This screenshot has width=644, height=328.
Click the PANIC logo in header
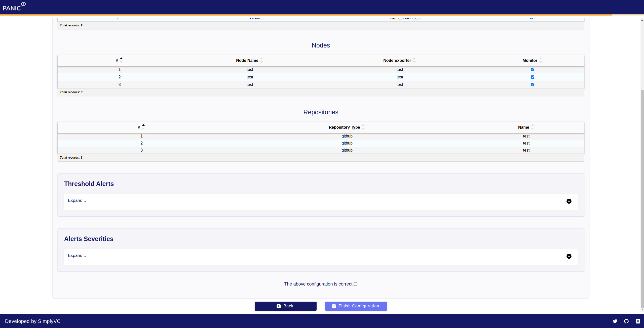point(14,7)
